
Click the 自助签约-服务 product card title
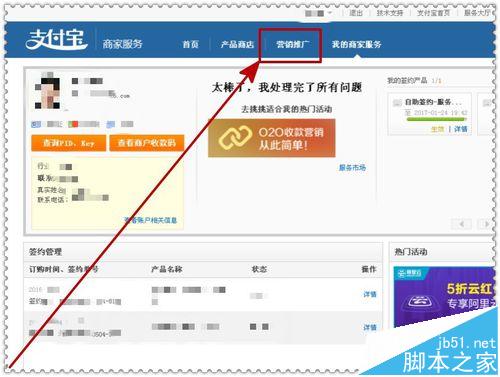433,102
